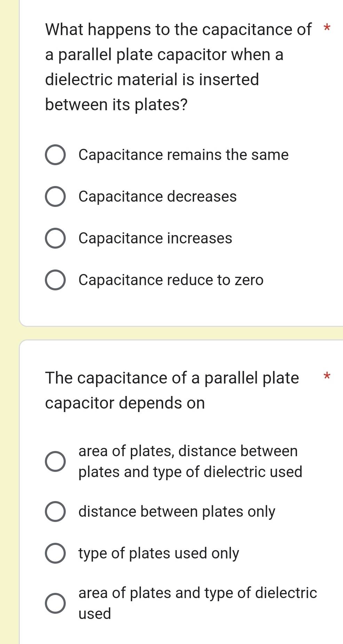Choose the 'Capacitance decreases' radio circle
The width and height of the screenshot is (343, 644).
click(55, 197)
